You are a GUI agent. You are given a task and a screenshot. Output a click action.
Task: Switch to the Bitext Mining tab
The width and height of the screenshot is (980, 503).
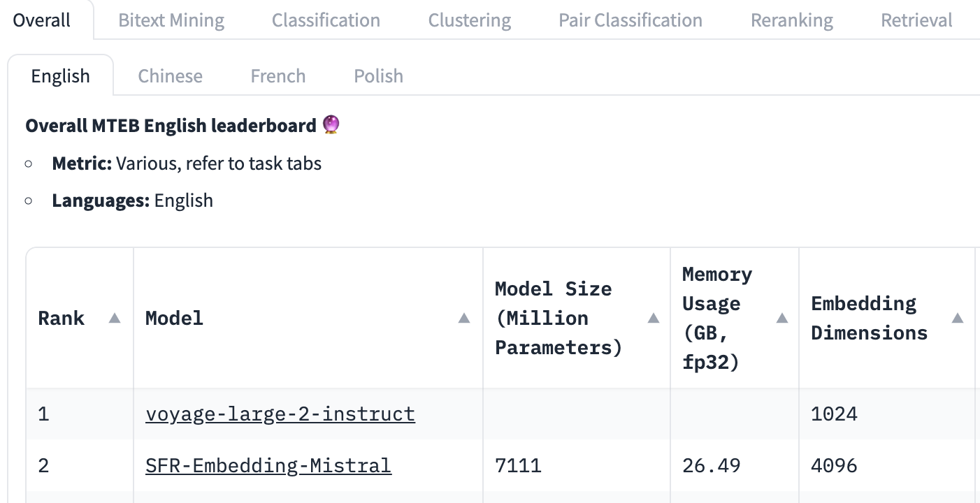(x=171, y=20)
